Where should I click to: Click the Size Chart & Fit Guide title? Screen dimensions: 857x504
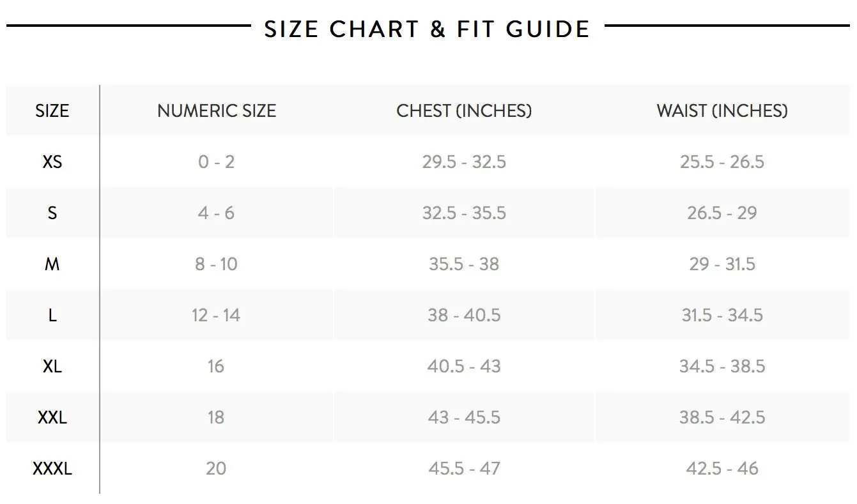(x=427, y=29)
